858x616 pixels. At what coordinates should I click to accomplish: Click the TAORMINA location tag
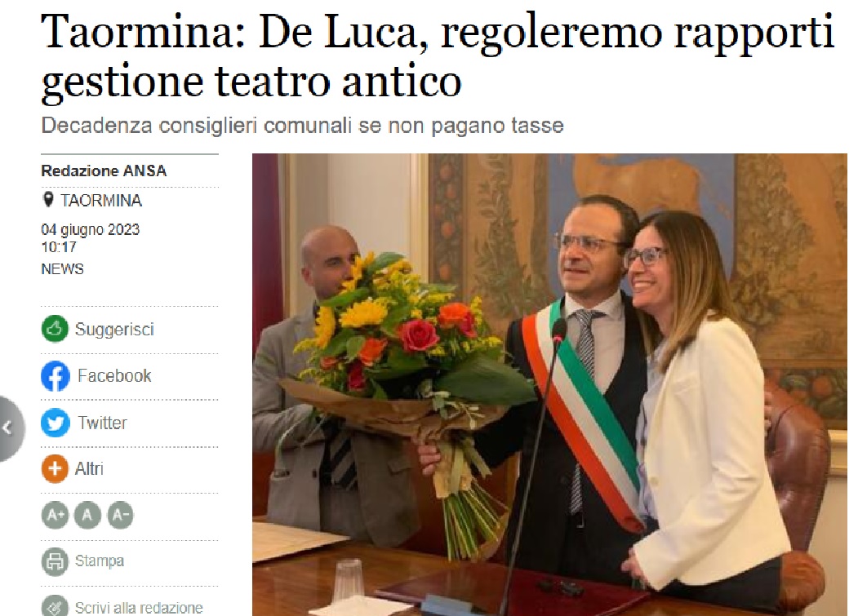tap(101, 201)
